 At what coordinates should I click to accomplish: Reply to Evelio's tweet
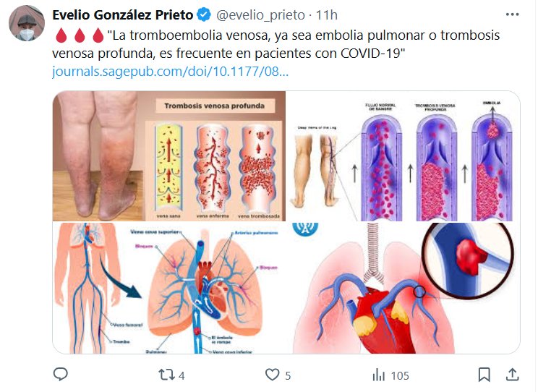(61, 375)
